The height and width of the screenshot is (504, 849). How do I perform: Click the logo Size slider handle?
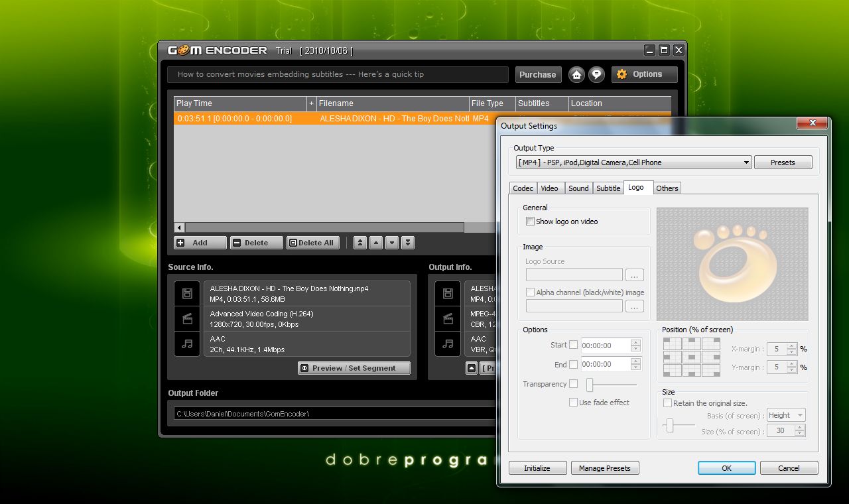pyautogui.click(x=670, y=425)
